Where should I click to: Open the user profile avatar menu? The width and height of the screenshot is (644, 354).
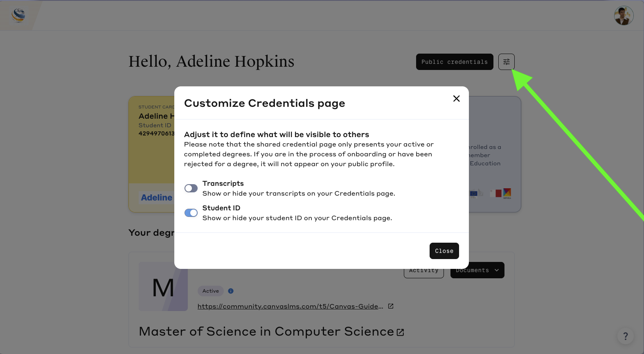point(624,16)
